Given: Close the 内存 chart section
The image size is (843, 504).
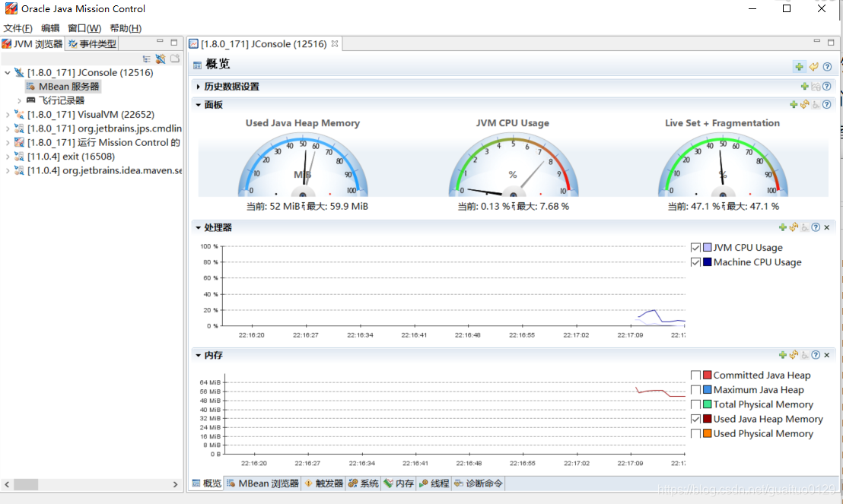Looking at the screenshot, I should tap(827, 355).
